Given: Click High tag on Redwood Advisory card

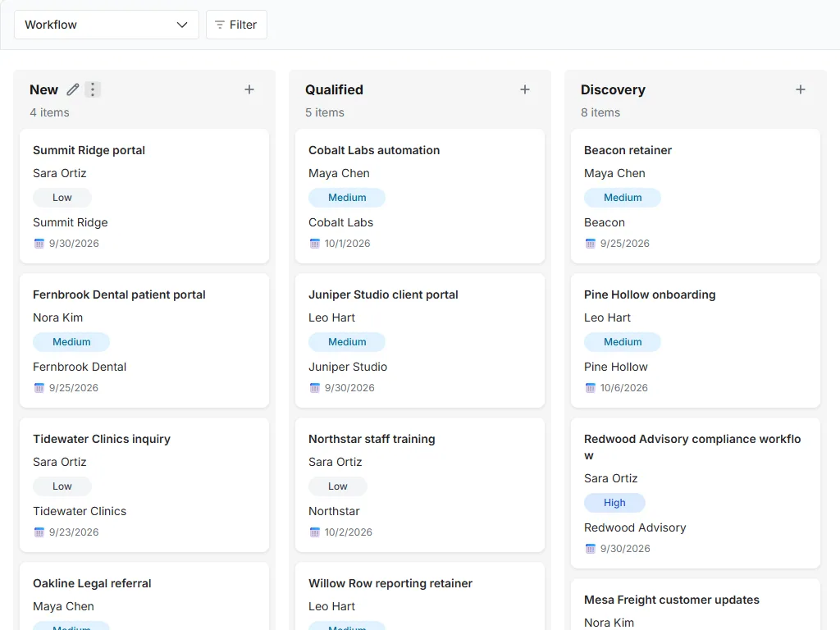Looking at the screenshot, I should [614, 503].
